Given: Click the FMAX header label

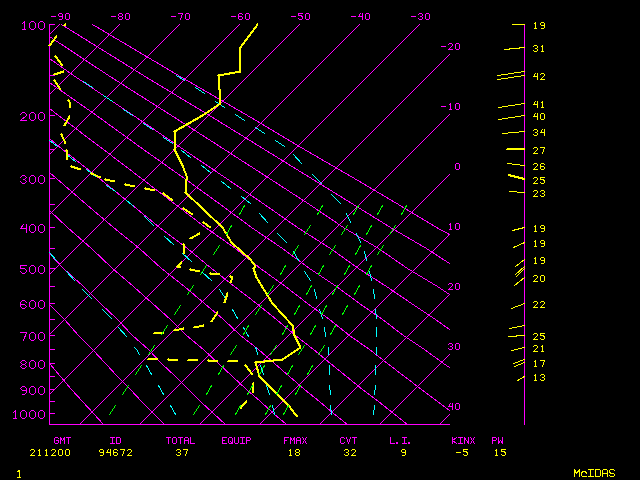Looking at the screenshot, I should [295, 440].
